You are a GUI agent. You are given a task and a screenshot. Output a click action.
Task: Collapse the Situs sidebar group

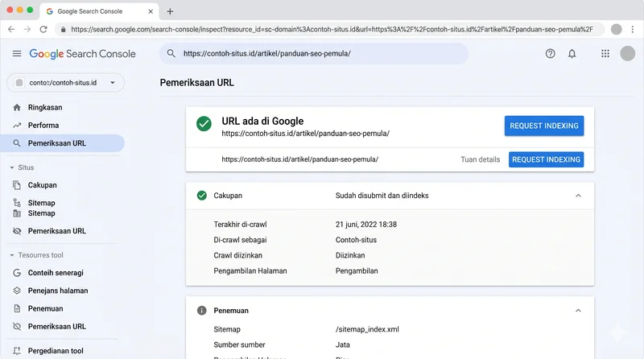click(x=12, y=167)
